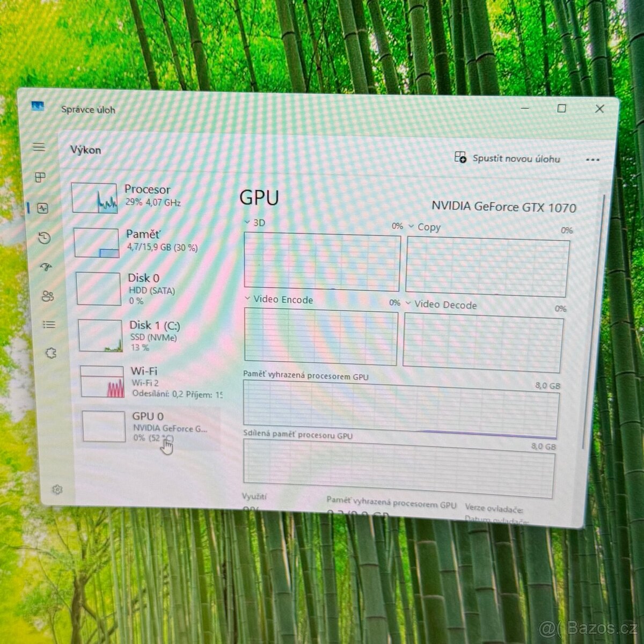Open the Details list icon

49,325
